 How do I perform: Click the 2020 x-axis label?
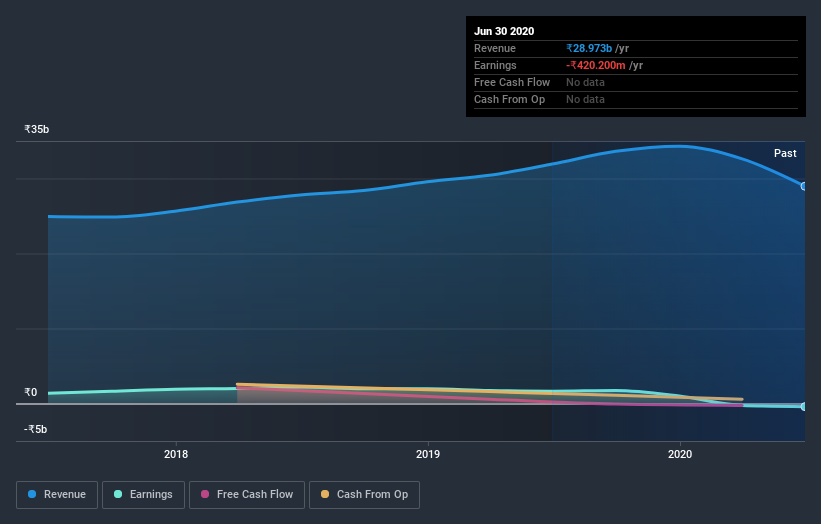pos(680,454)
